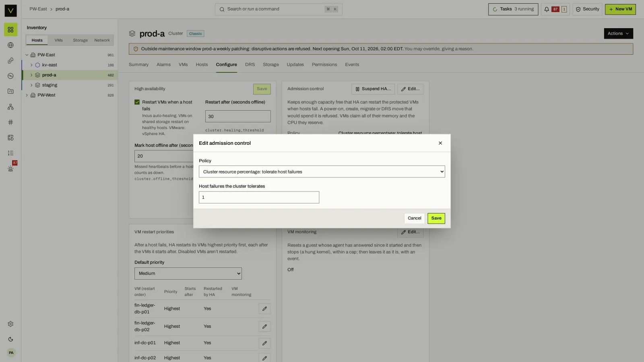The height and width of the screenshot is (362, 644).
Task: Open the Security button in top bar
Action: click(587, 9)
